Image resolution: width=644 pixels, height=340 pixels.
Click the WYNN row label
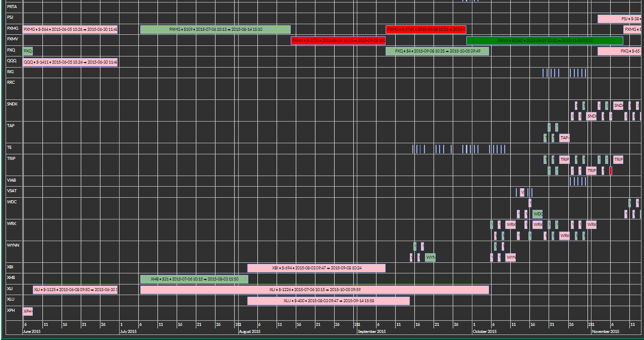(x=13, y=245)
